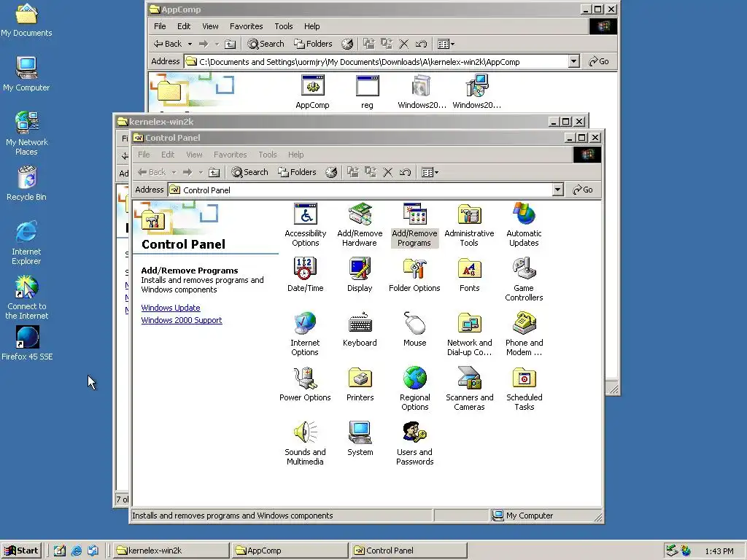Click Go button in Control Panel address bar
The width and height of the screenshot is (747, 560).
point(583,190)
